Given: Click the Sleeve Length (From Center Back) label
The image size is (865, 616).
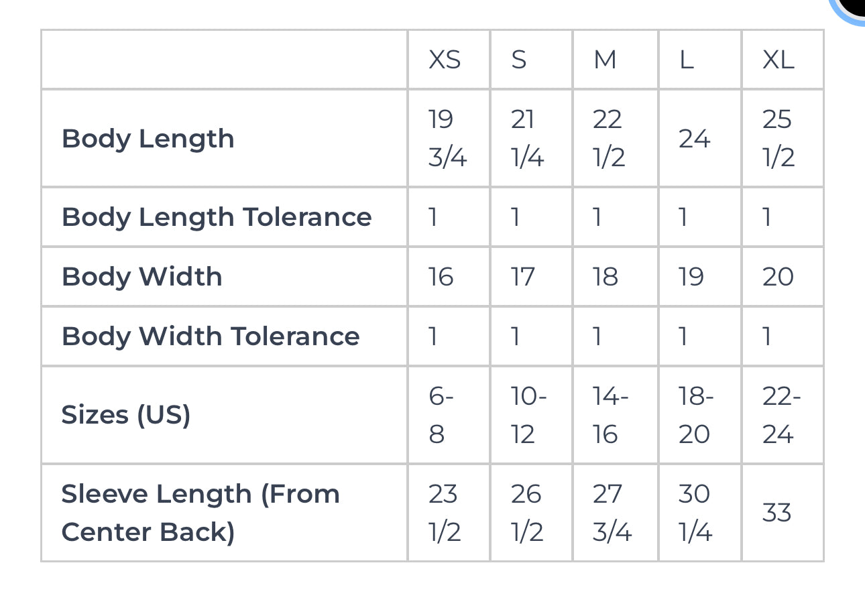Looking at the screenshot, I should tap(200, 513).
